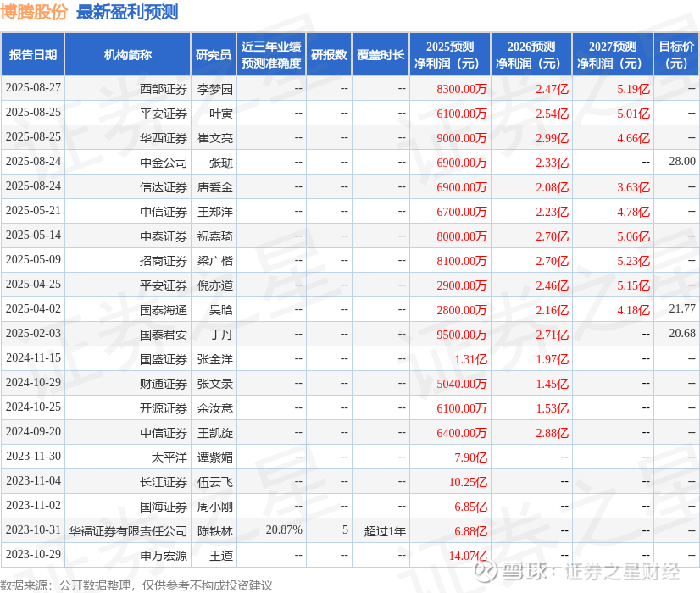
Task: Click 国泰海通 target price 21.77
Action: click(682, 308)
